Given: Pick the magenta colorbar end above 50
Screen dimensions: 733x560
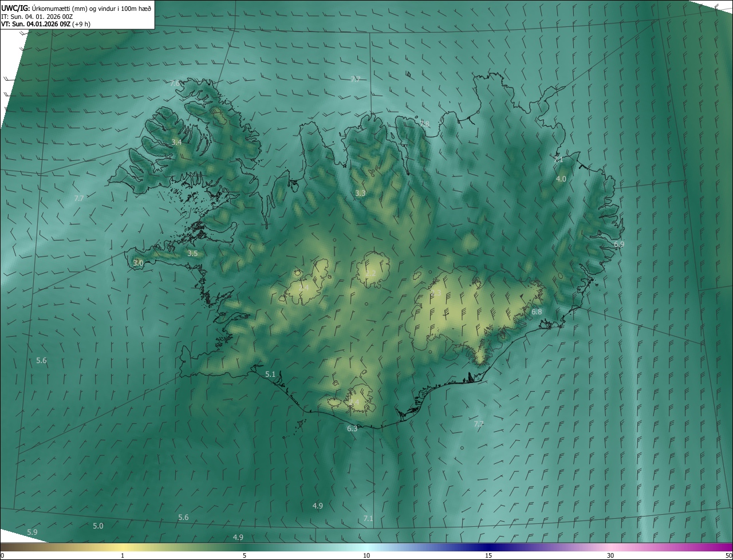Looking at the screenshot, I should pyautogui.click(x=727, y=547).
